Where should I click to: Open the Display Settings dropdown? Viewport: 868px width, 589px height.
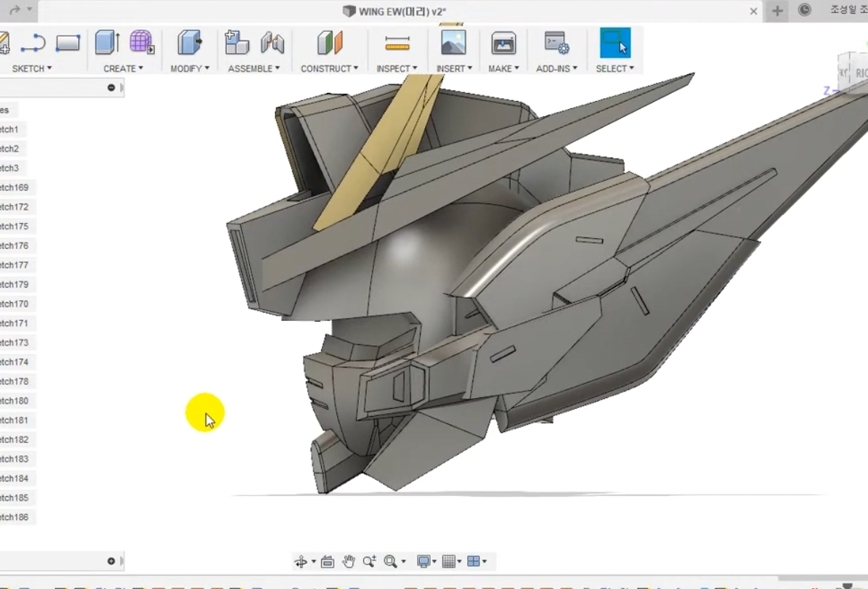click(426, 561)
